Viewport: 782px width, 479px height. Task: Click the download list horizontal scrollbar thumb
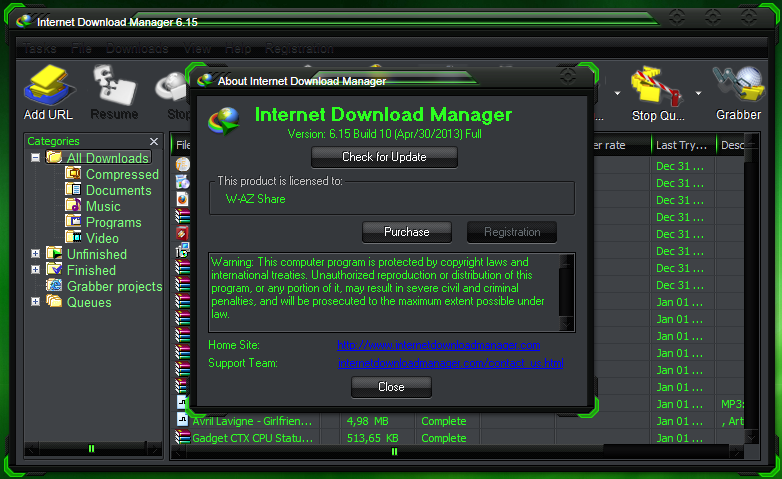(394, 452)
